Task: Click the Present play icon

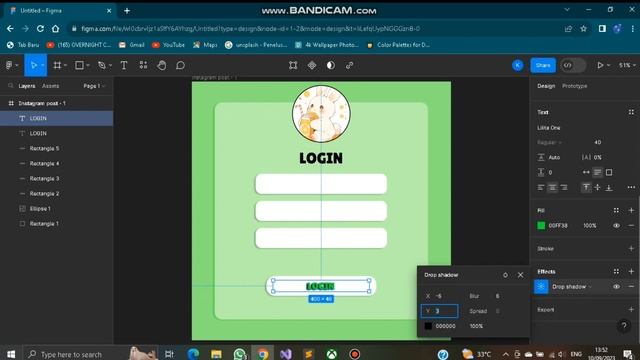Action: coord(600,65)
